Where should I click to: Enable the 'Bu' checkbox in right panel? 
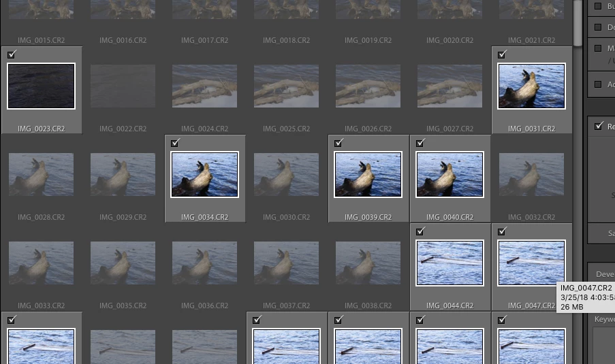tap(598, 6)
